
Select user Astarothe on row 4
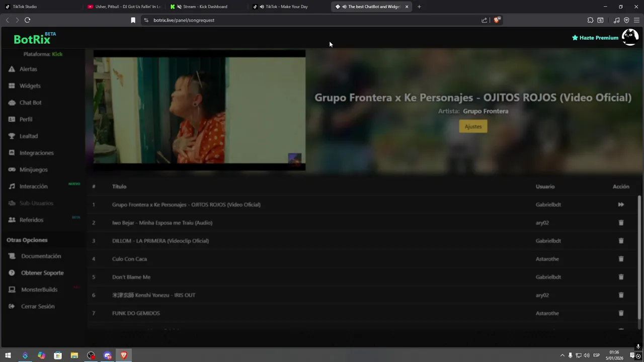tap(547, 259)
